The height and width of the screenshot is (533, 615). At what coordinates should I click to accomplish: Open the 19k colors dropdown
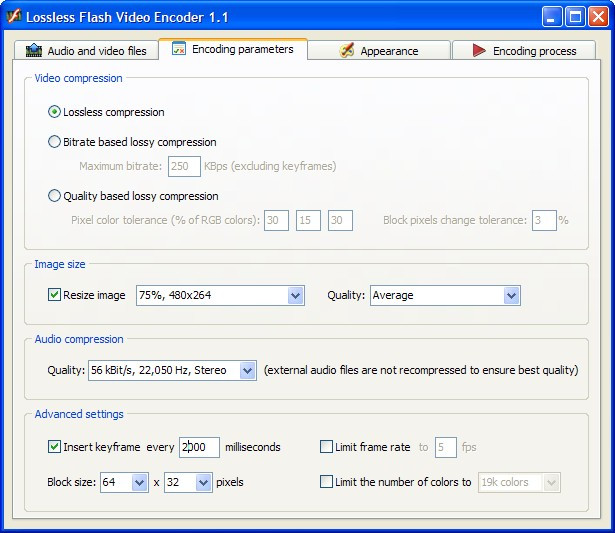(x=551, y=482)
